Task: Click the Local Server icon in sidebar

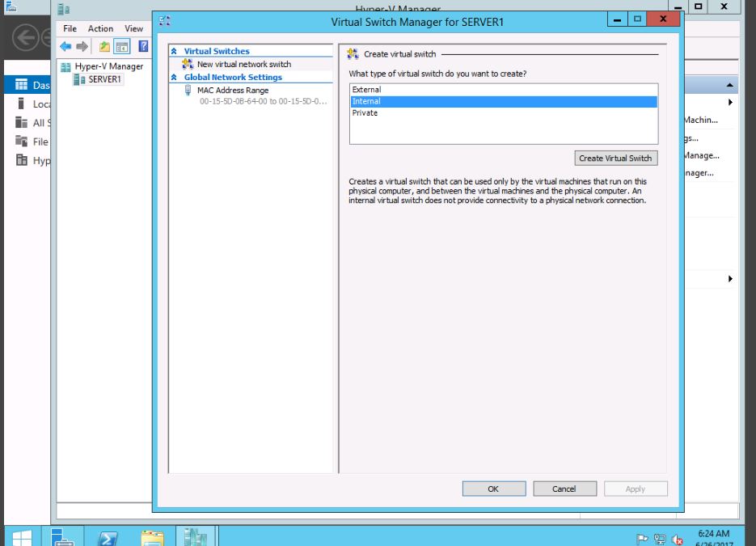Action: [21, 104]
